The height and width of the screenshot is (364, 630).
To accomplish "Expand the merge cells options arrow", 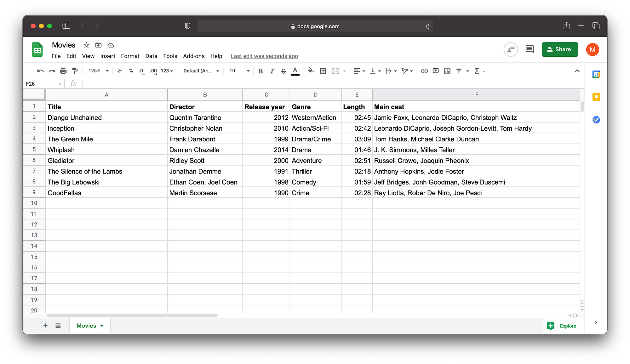I will point(344,71).
